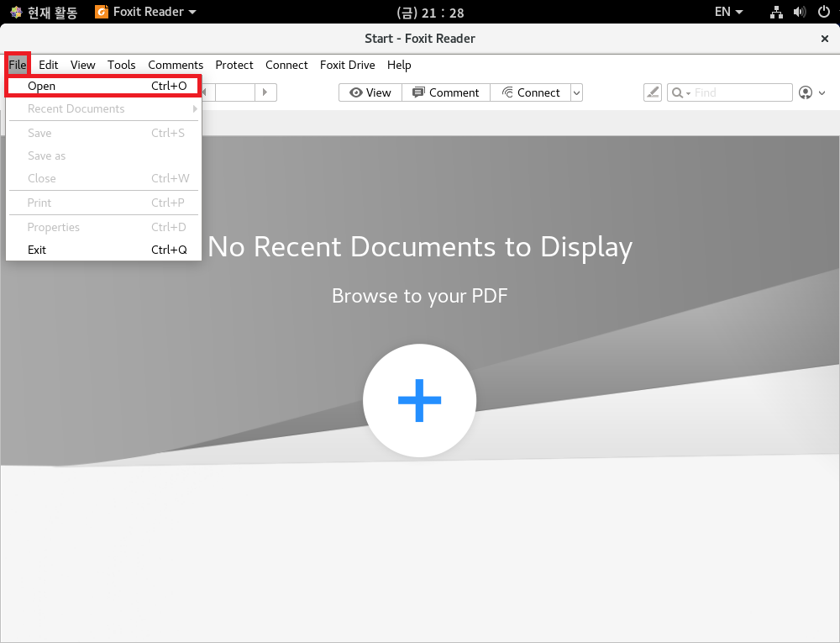This screenshot has height=643, width=840.
Task: Switch to Comment mode button
Action: [x=446, y=92]
